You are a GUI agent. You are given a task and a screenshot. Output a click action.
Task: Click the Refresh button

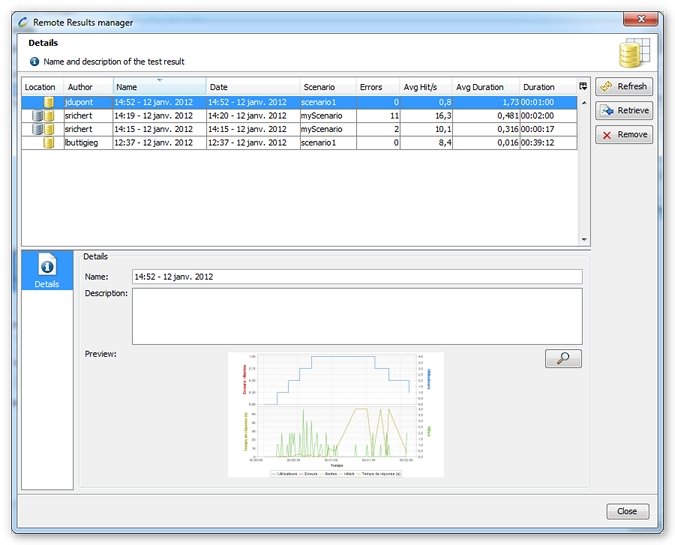coord(624,87)
